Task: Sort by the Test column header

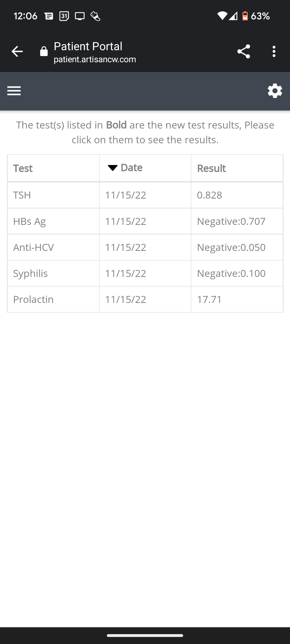Action: 23,169
